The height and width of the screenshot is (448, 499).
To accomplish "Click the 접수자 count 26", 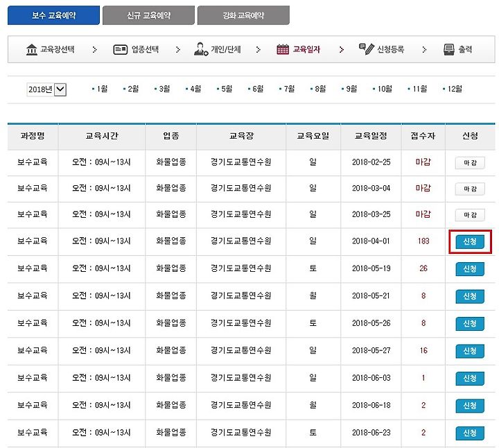I will click(x=423, y=269).
